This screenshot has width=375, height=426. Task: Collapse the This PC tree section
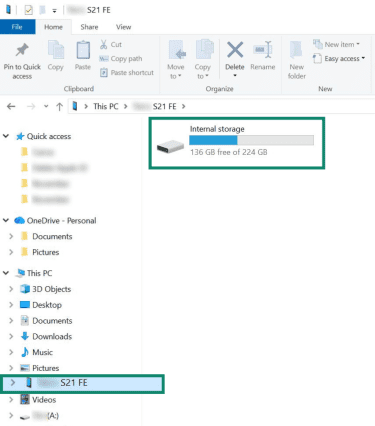pyautogui.click(x=6, y=273)
